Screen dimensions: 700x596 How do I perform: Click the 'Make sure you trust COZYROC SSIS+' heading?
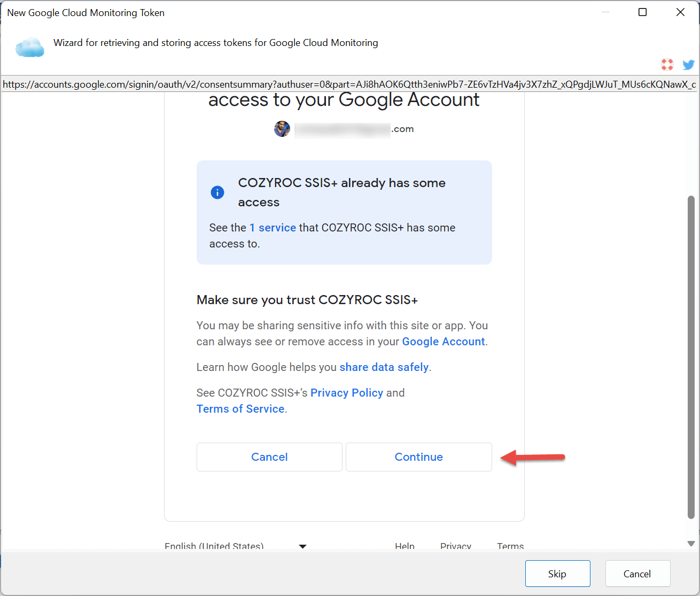pos(307,300)
